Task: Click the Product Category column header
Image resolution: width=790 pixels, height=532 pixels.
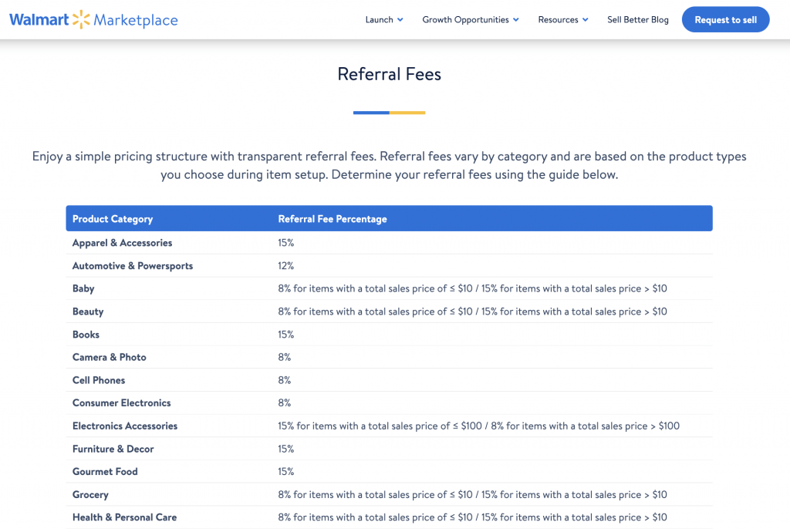Action: [x=113, y=219]
